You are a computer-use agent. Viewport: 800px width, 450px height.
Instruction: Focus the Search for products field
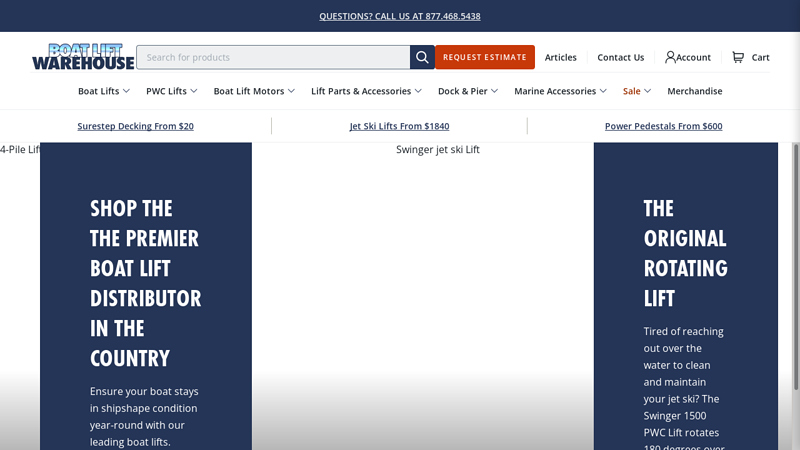[x=272, y=57]
